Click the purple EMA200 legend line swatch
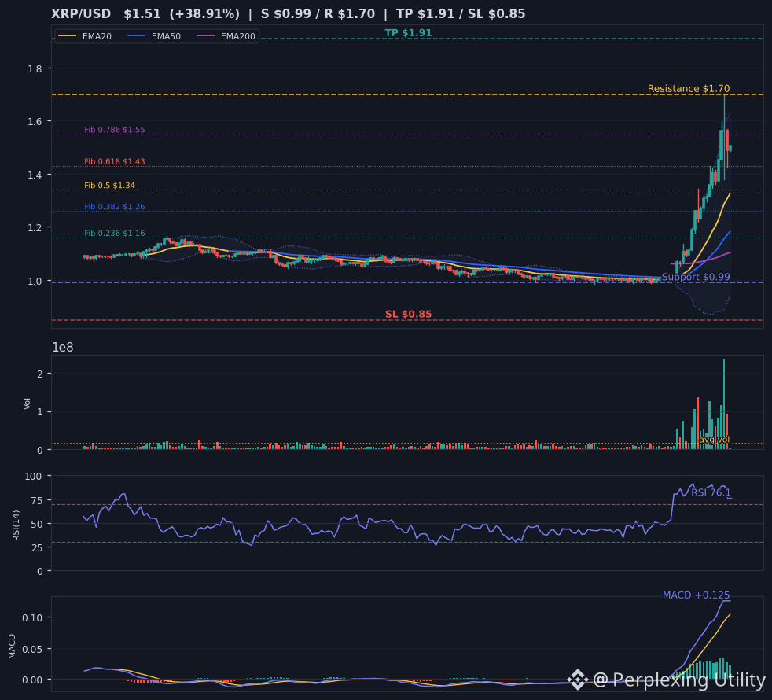772x700 pixels. click(205, 36)
